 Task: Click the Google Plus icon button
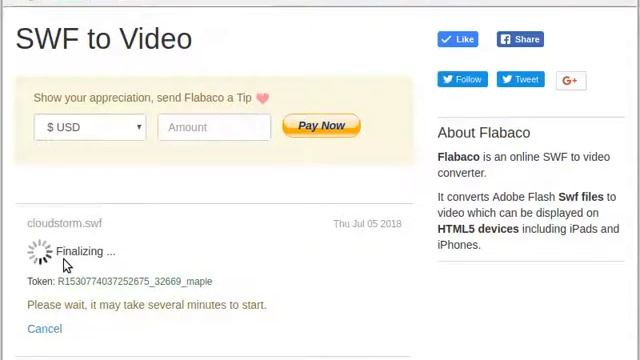coord(571,80)
